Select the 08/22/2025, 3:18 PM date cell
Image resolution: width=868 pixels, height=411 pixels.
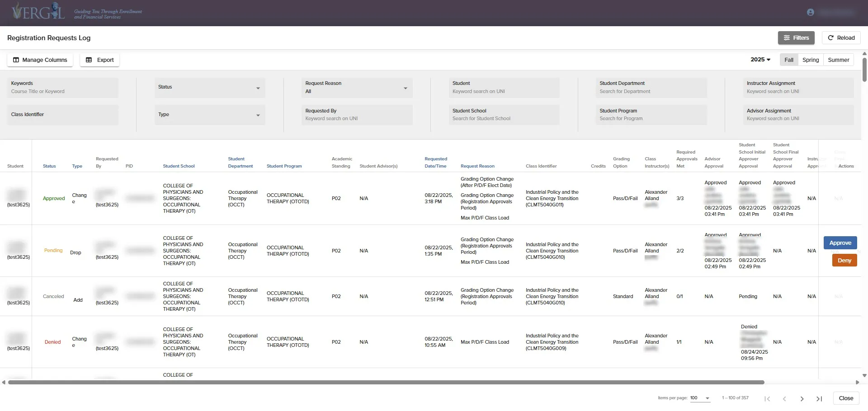point(439,199)
